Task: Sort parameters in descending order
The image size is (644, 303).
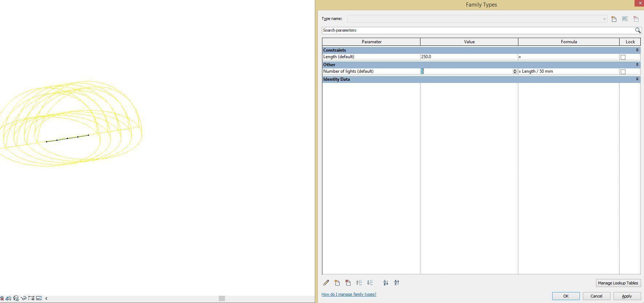Action: click(x=396, y=283)
